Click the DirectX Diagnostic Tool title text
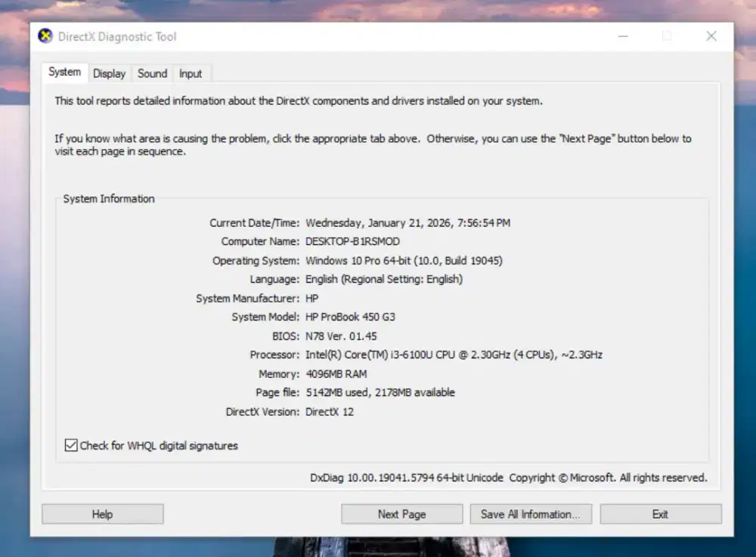Screen dimensions: 756x557 (x=117, y=36)
